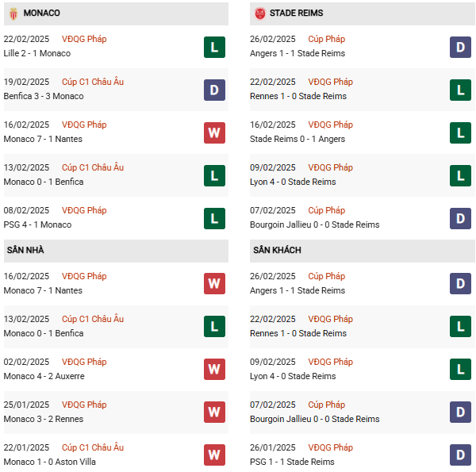The width and height of the screenshot is (476, 472).
Task: Click the Monaco club crest icon
Action: pos(13,13)
